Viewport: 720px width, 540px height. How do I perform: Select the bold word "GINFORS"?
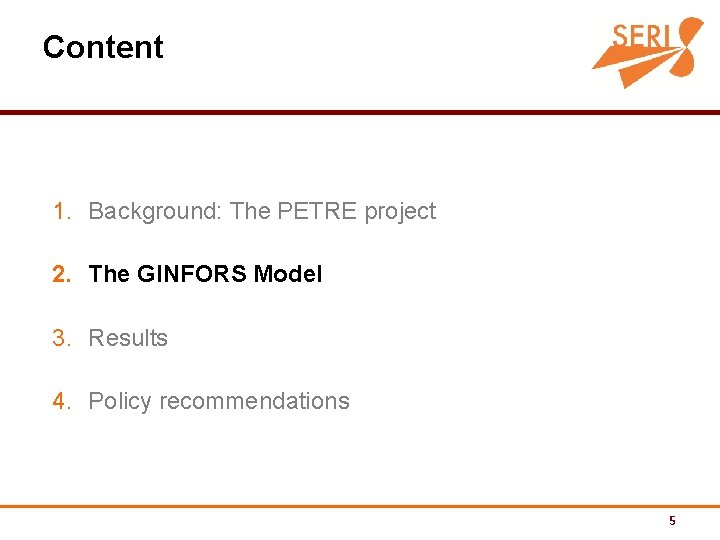[192, 274]
